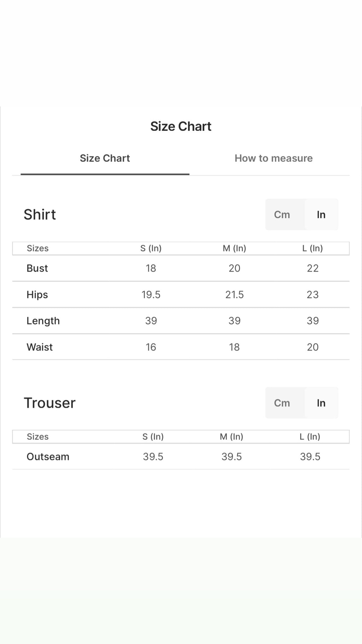Click the Outseam row label
Viewport: 362px width, 644px height.
[48, 456]
